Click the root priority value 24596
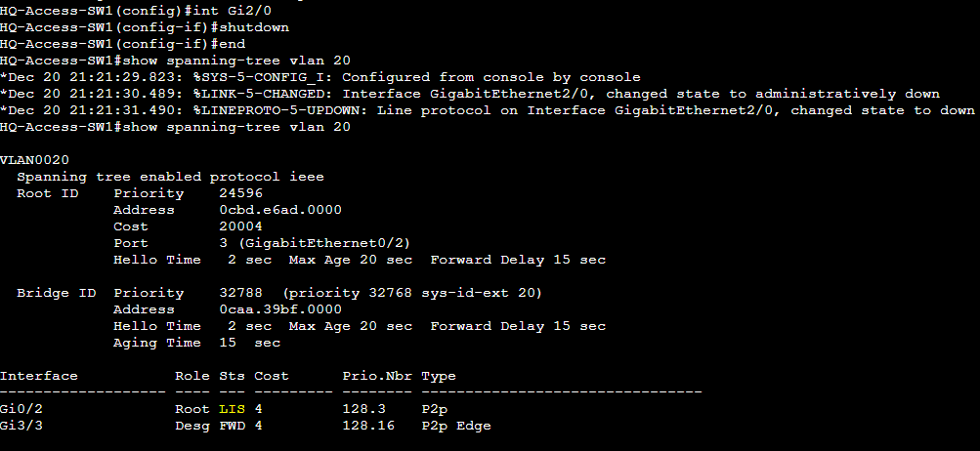The width and height of the screenshot is (980, 451). click(240, 193)
